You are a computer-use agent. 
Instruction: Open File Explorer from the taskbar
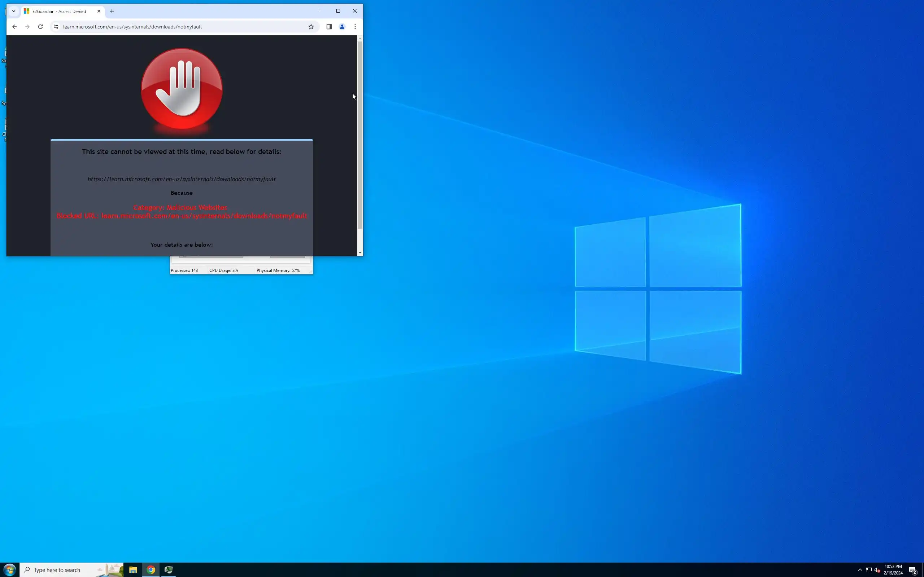tap(133, 570)
